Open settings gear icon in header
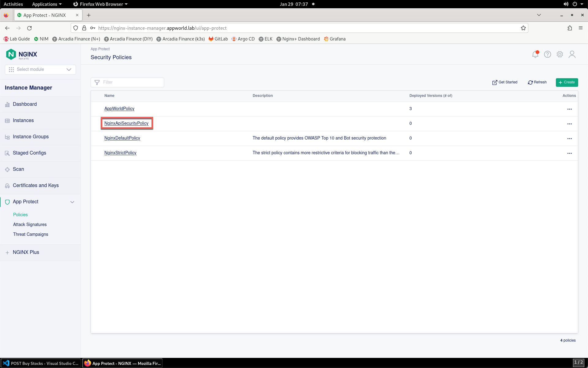This screenshot has height=368, width=588. pyautogui.click(x=560, y=54)
